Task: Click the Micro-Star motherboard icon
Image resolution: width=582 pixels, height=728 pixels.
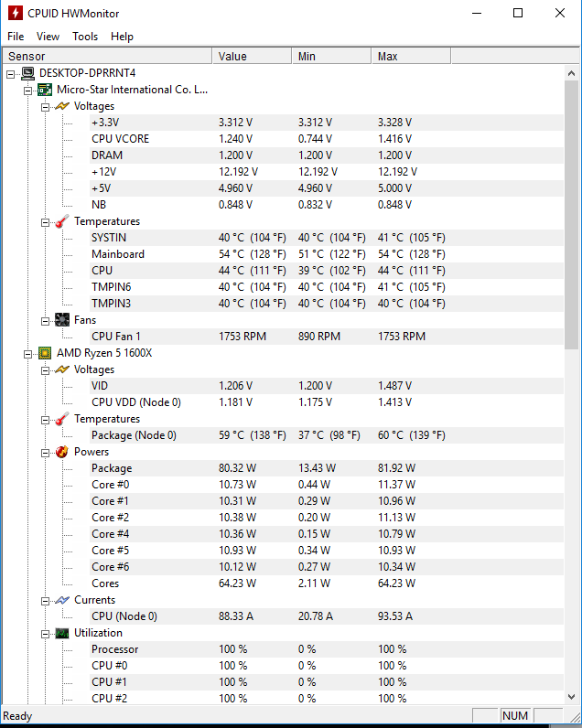Action: coord(45,90)
